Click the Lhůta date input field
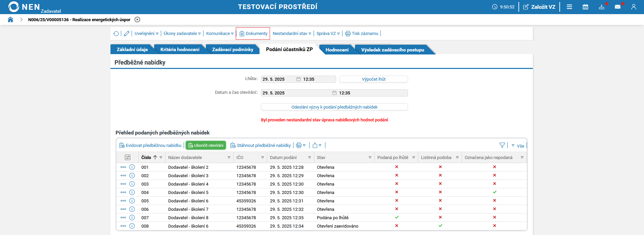This screenshot has height=235, width=644. [278, 79]
